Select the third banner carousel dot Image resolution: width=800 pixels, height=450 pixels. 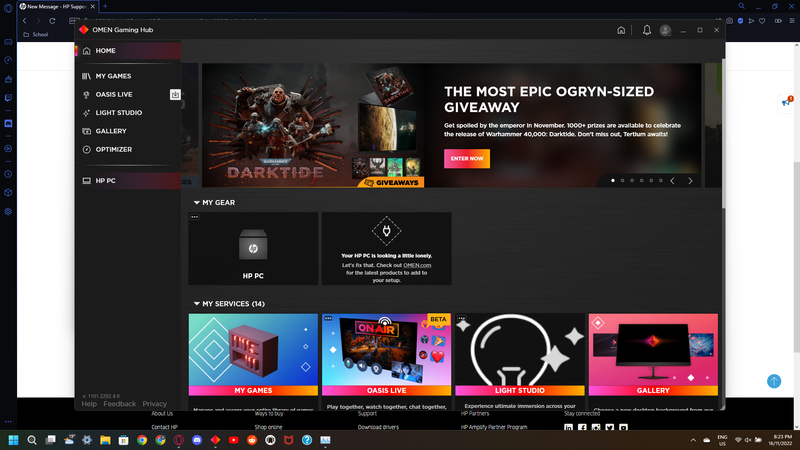point(632,181)
